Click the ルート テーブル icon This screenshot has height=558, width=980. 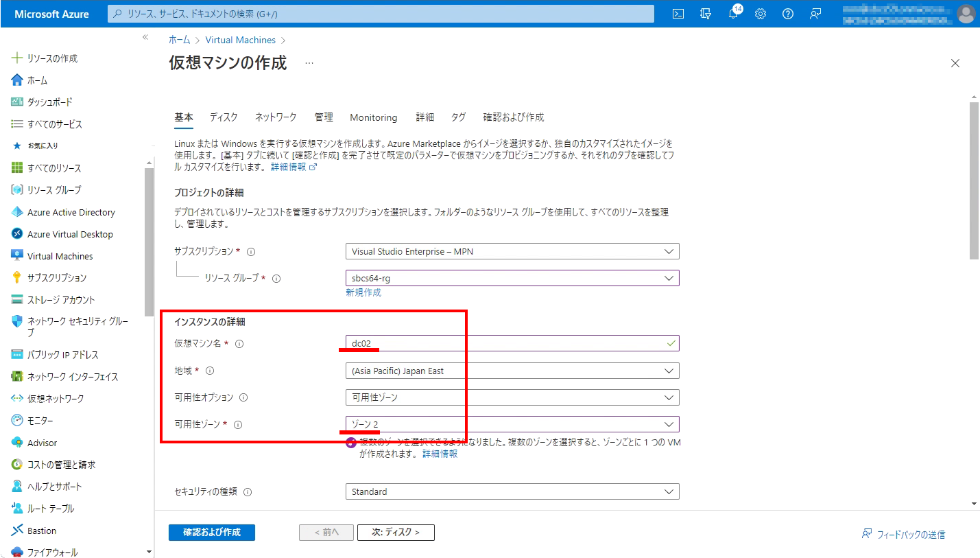pyautogui.click(x=17, y=509)
